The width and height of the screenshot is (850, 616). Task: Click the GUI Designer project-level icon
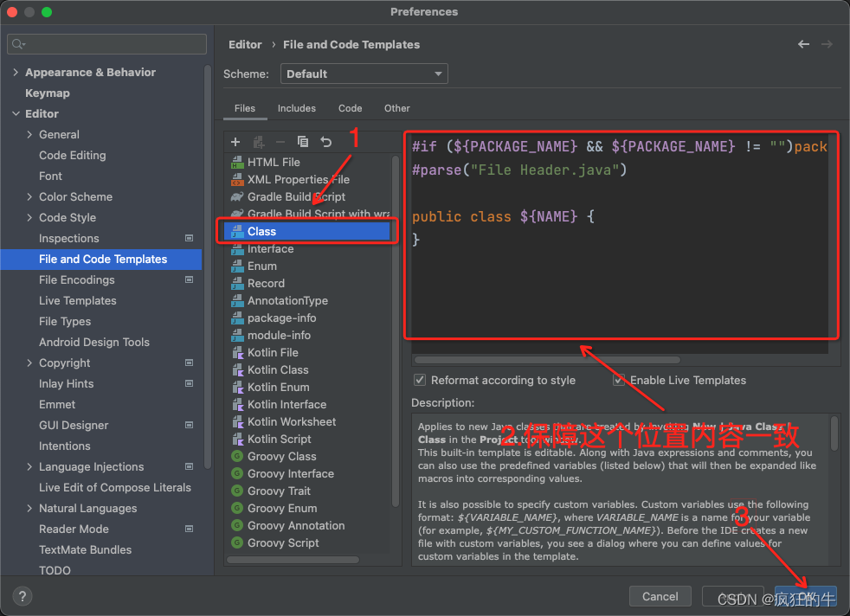pos(190,425)
